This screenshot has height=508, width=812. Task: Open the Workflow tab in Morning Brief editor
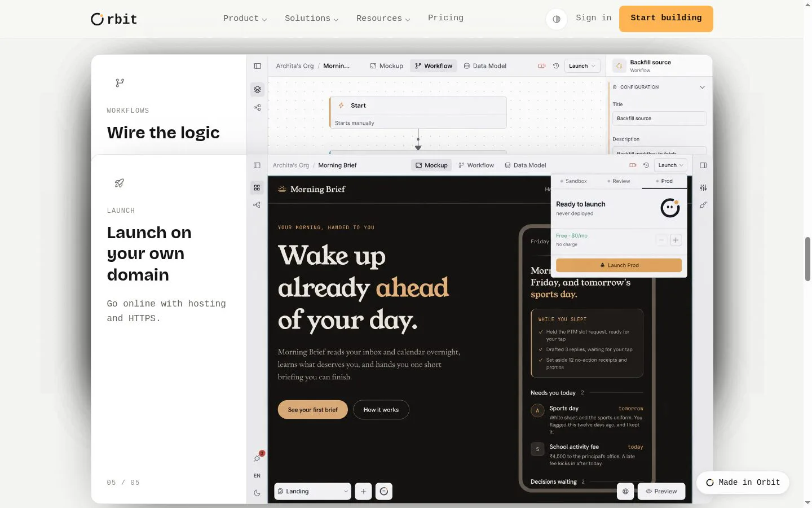tap(476, 165)
